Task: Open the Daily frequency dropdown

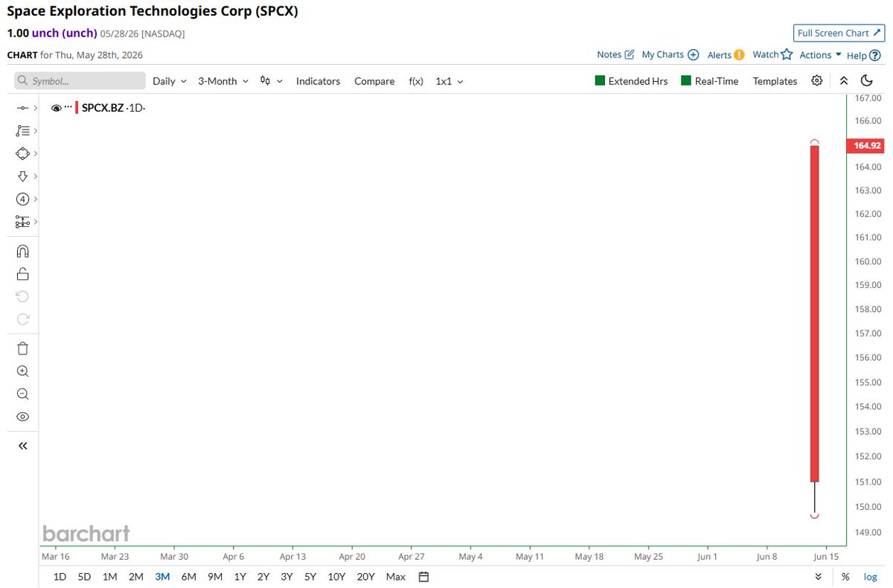Action: 170,81
